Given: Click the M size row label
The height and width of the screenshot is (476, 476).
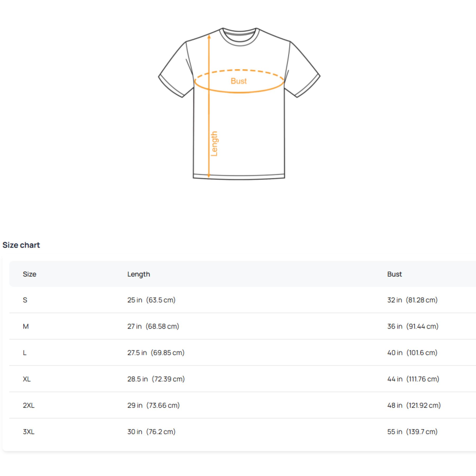Looking at the screenshot, I should [x=26, y=326].
